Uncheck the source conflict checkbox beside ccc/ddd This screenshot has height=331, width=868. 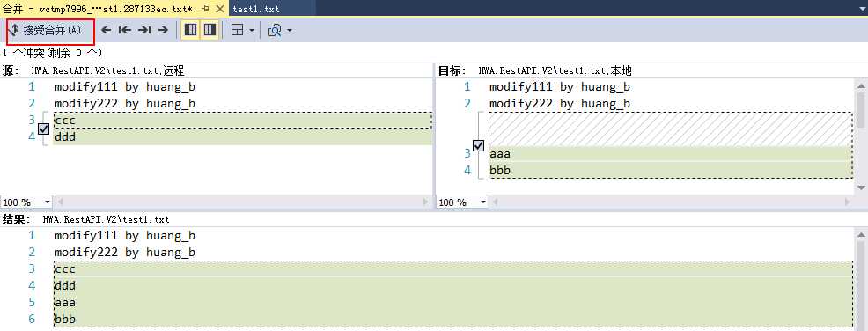point(44,129)
